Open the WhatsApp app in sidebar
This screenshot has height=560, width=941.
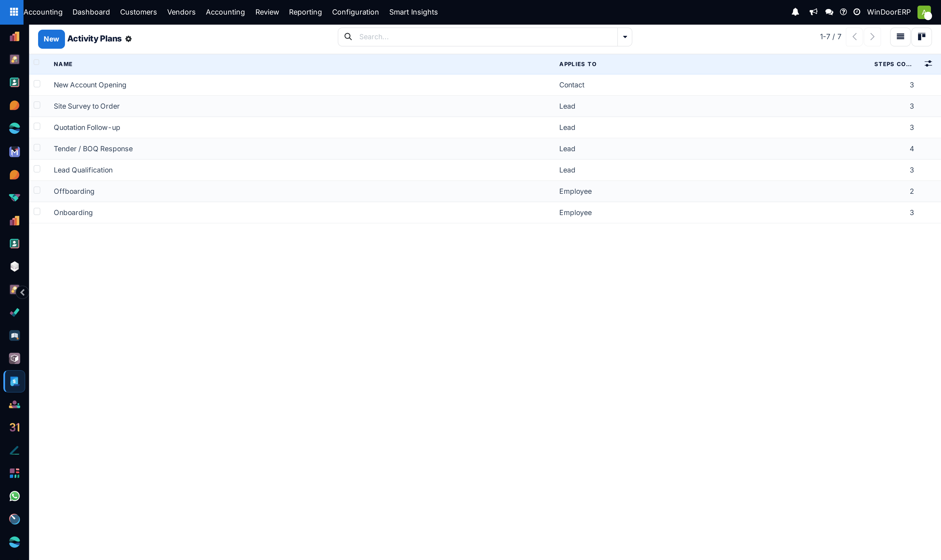pos(14,496)
